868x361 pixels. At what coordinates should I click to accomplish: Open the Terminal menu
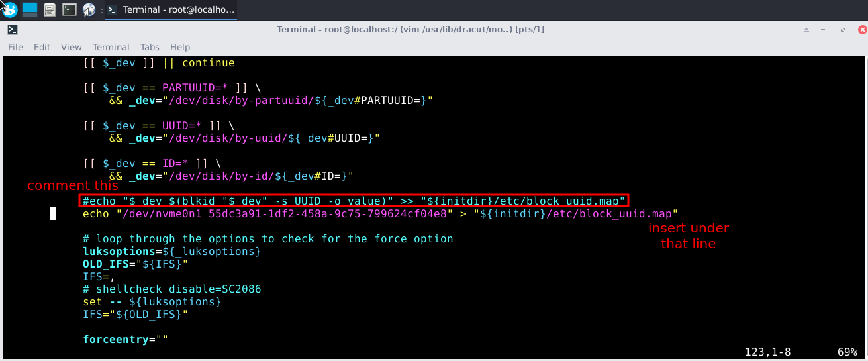click(111, 47)
